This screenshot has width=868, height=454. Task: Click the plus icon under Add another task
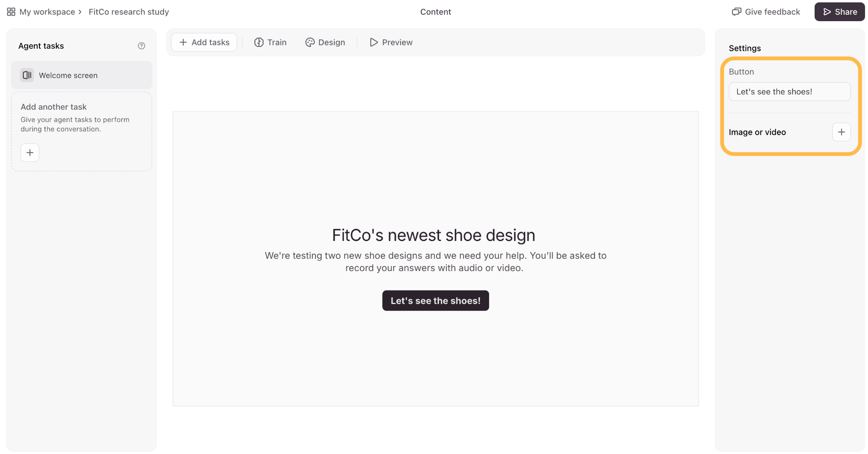tap(30, 152)
